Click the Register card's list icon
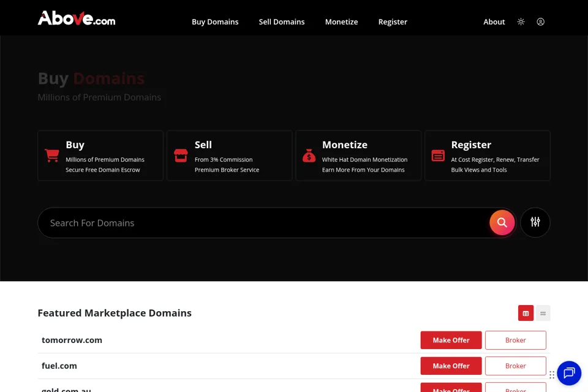Screen dimensions: 588x392 coord(438,156)
